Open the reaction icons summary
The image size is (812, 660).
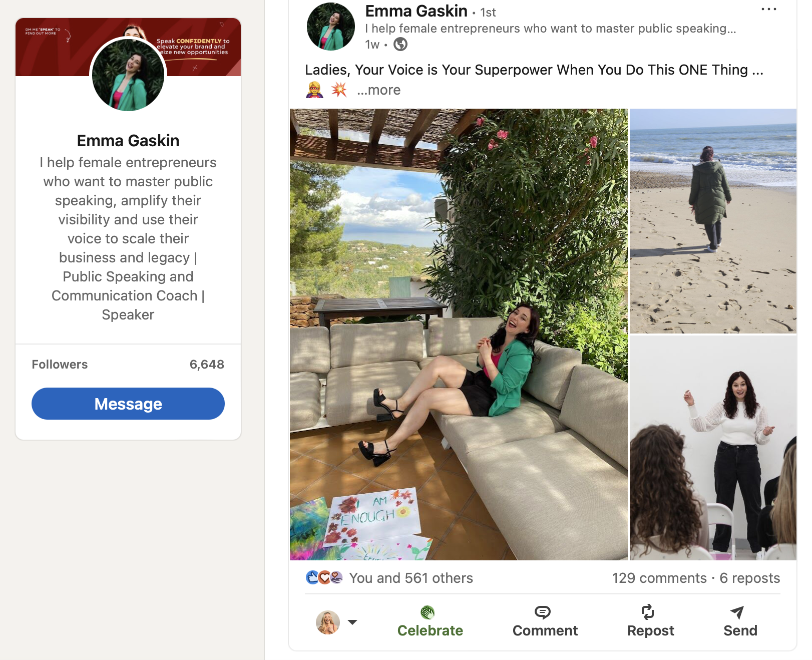point(324,578)
